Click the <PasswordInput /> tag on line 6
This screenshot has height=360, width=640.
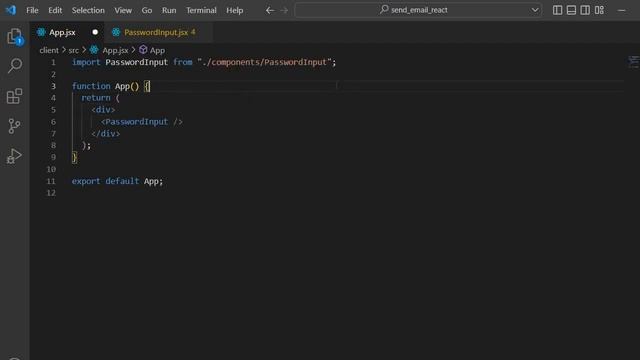point(142,122)
